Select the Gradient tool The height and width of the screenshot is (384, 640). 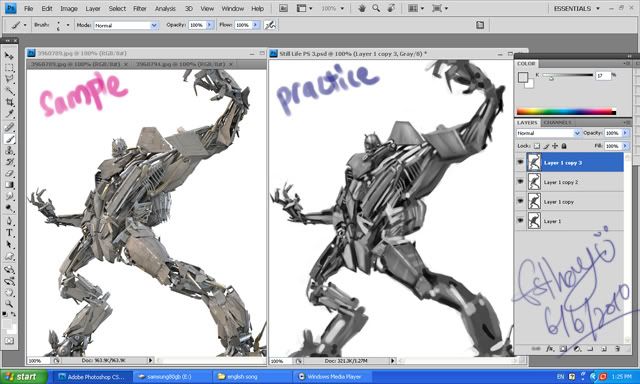point(9,185)
